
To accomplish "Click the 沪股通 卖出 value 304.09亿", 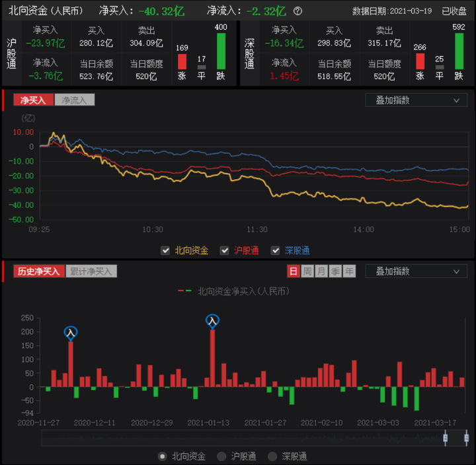I will (146, 44).
